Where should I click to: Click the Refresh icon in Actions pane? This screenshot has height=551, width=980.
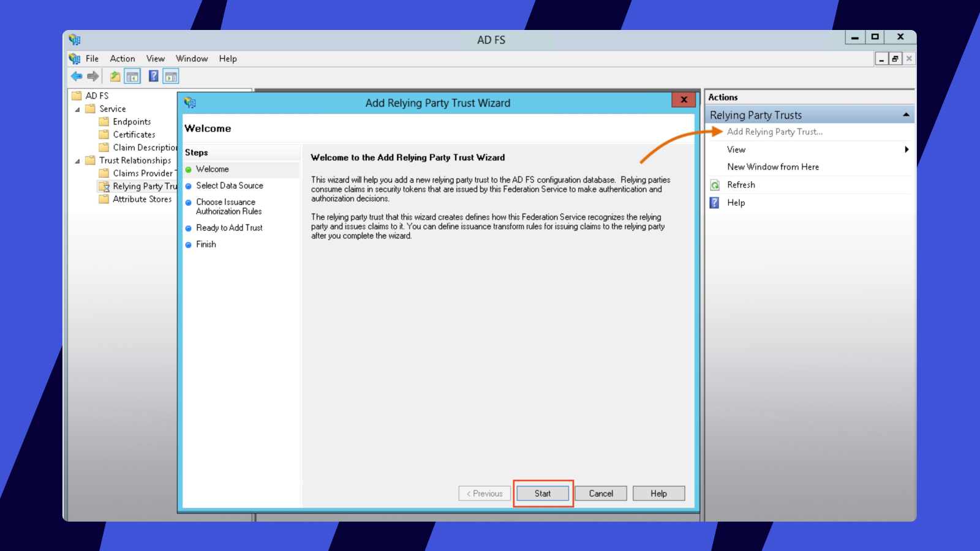coord(715,185)
